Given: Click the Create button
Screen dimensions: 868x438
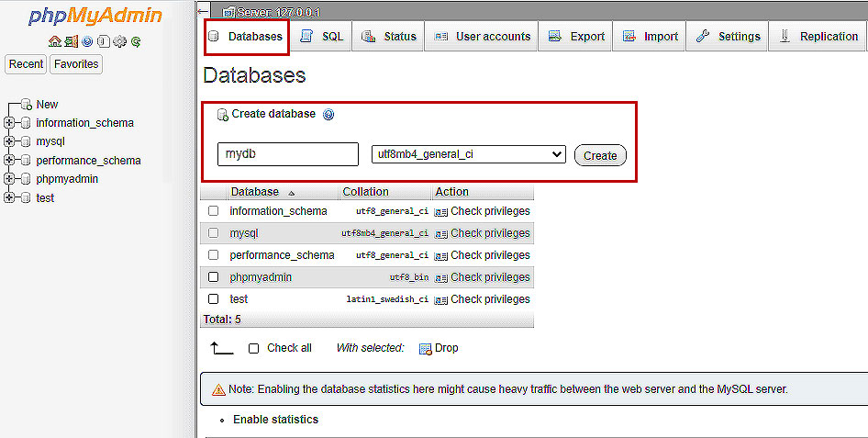Looking at the screenshot, I should click(600, 155).
